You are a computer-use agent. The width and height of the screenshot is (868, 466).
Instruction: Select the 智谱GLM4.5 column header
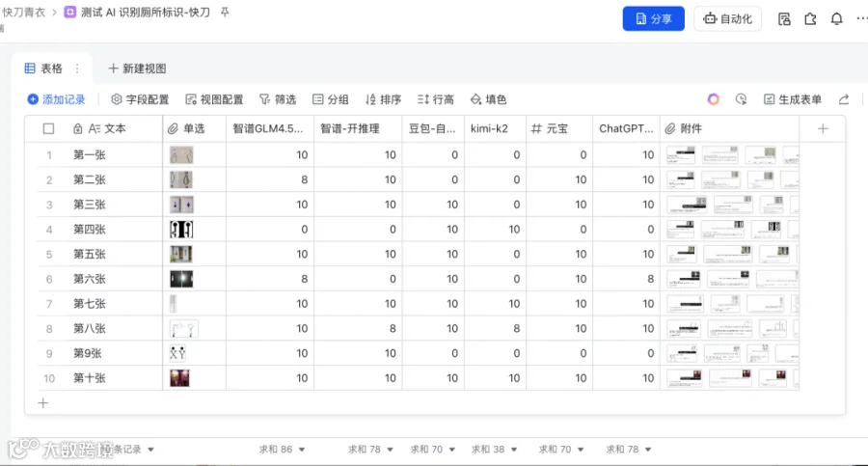(270, 128)
